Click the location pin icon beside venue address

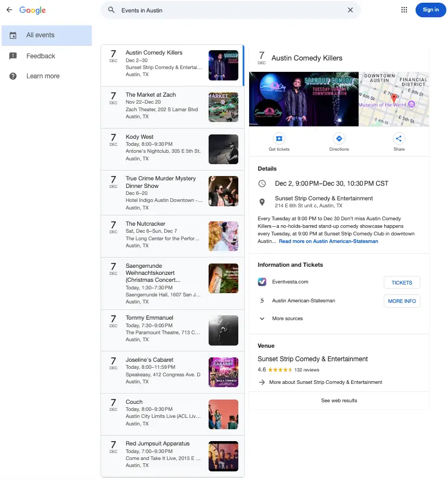point(262,202)
